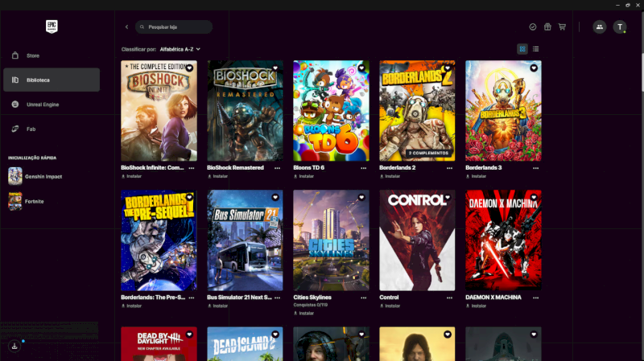Image resolution: width=644 pixels, height=361 pixels.
Task: Open the wishlist checkmark icon
Action: [x=533, y=27]
